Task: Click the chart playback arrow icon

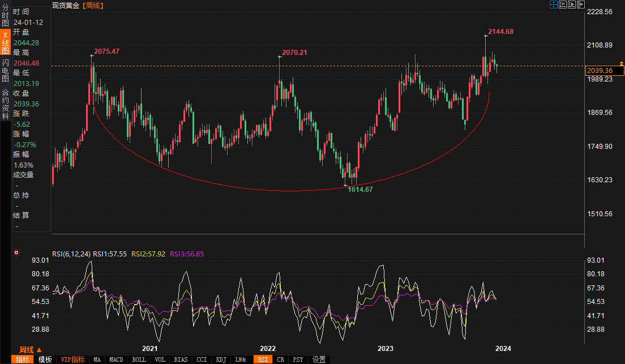Action: coord(571,5)
